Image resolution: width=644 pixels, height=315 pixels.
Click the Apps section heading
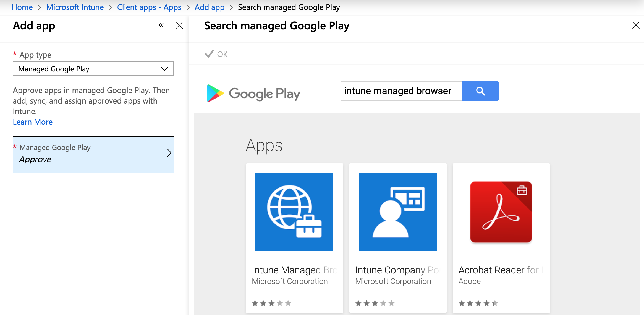264,146
